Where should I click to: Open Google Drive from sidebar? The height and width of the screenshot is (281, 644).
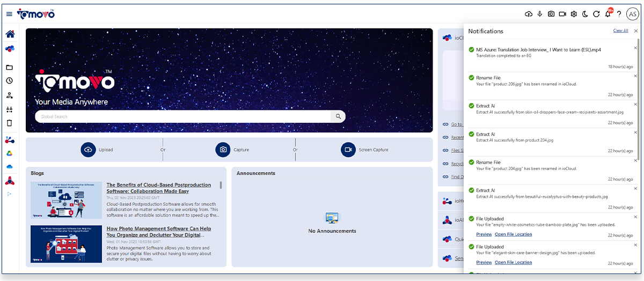click(9, 153)
